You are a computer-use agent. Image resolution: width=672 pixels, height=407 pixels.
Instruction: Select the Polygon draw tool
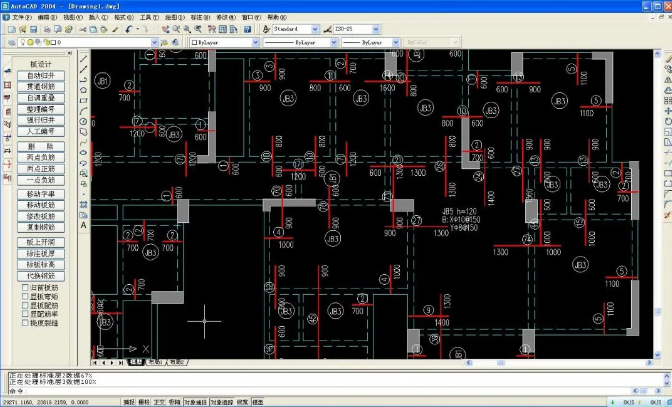[84, 90]
